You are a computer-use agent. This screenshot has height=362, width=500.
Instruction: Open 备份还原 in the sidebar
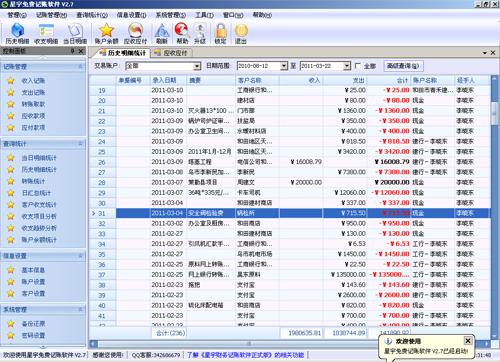pos(33,324)
